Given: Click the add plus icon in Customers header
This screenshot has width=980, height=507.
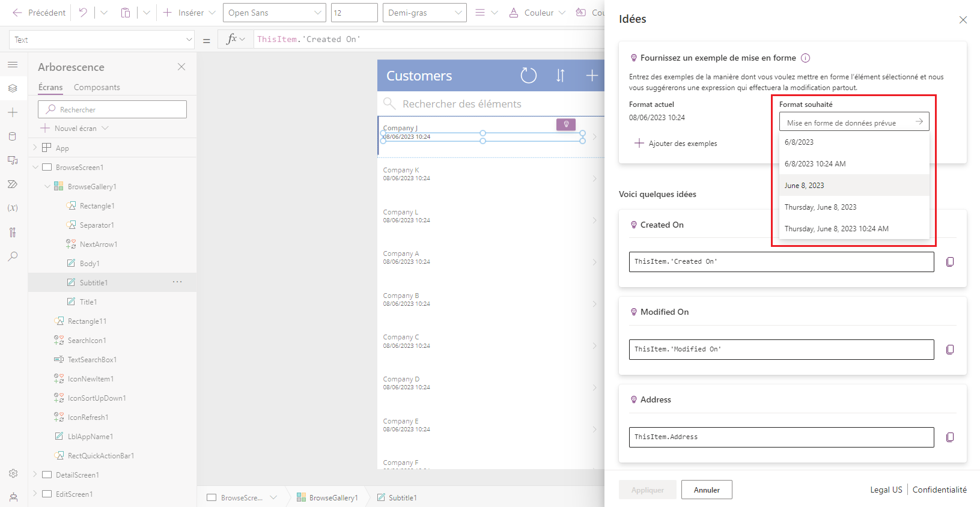Looking at the screenshot, I should point(592,76).
